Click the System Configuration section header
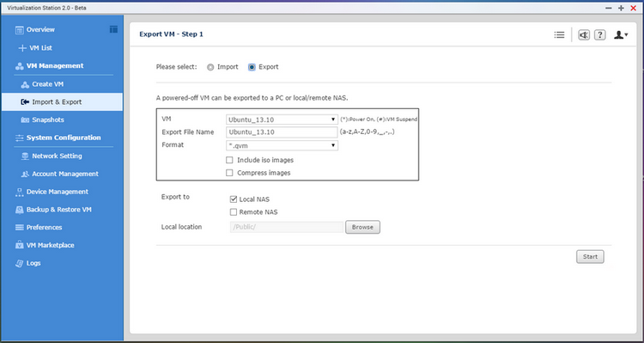The image size is (644, 343). coord(64,138)
